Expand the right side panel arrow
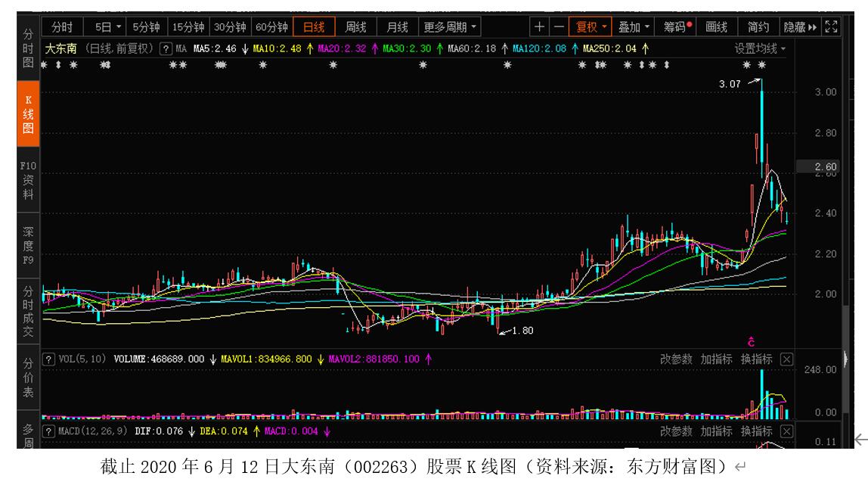Image resolution: width=868 pixels, height=482 pixels. [845, 359]
